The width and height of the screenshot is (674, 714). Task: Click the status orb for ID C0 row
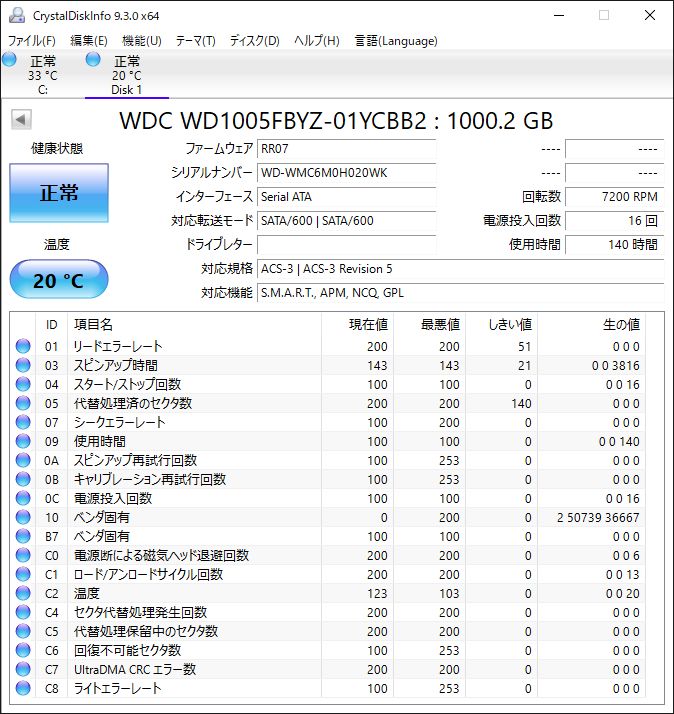23,556
